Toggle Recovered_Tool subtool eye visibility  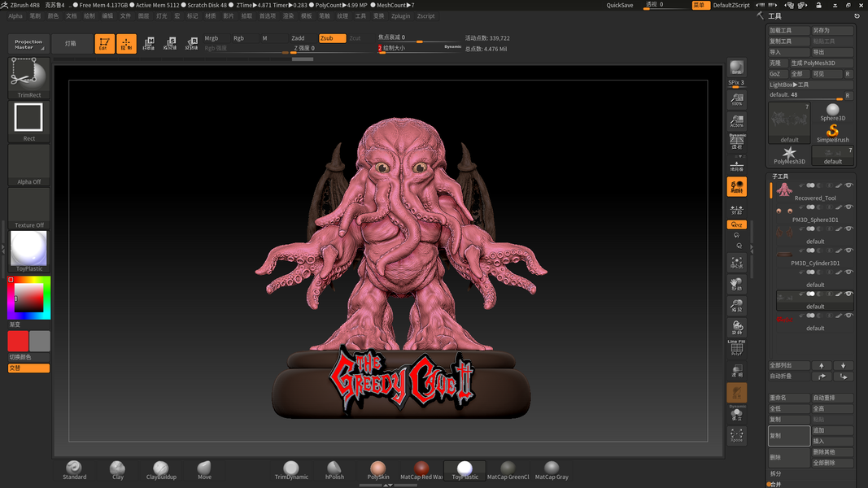[848, 185]
